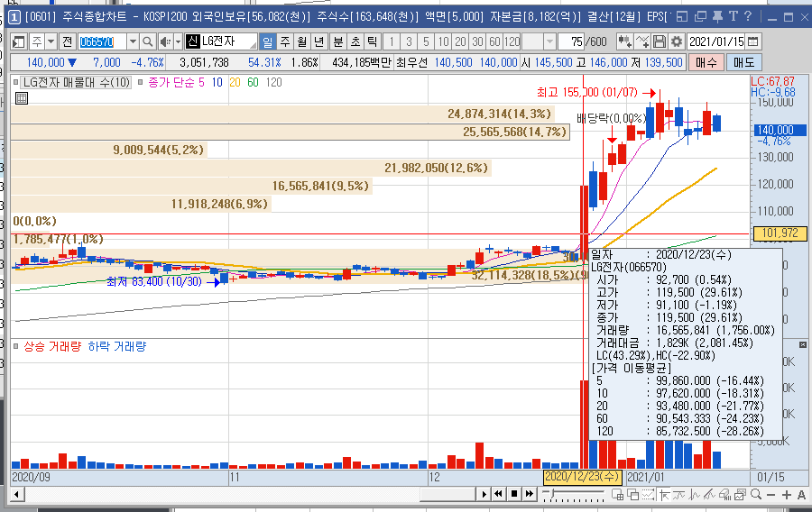The width and height of the screenshot is (812, 512).
Task: Click the add candlestick chart icon
Action: (625, 41)
